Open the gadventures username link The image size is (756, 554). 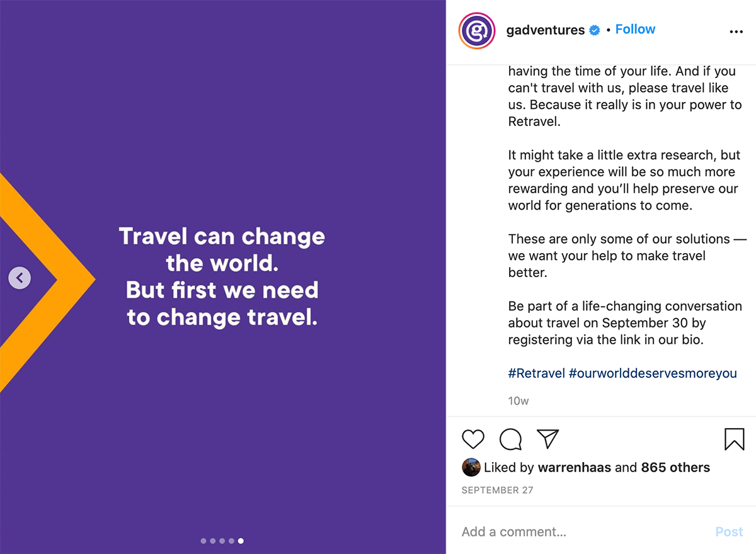[546, 30]
